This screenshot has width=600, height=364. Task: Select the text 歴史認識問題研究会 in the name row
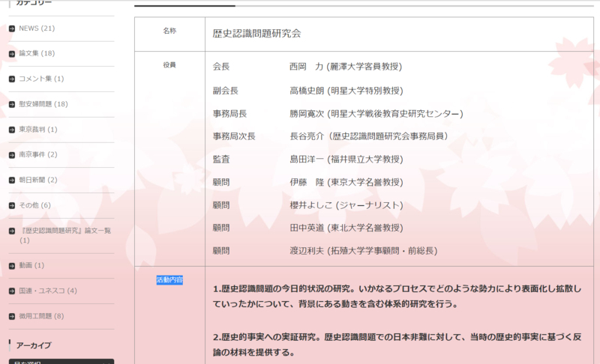(x=256, y=34)
